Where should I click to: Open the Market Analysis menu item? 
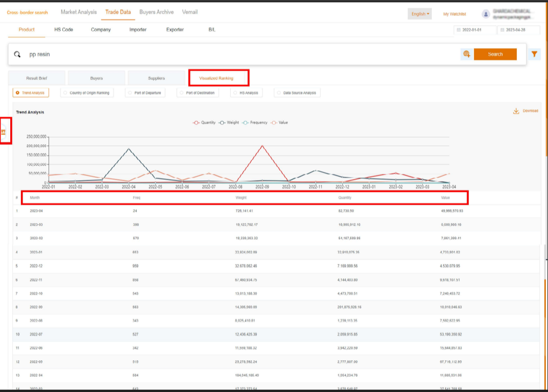click(78, 12)
